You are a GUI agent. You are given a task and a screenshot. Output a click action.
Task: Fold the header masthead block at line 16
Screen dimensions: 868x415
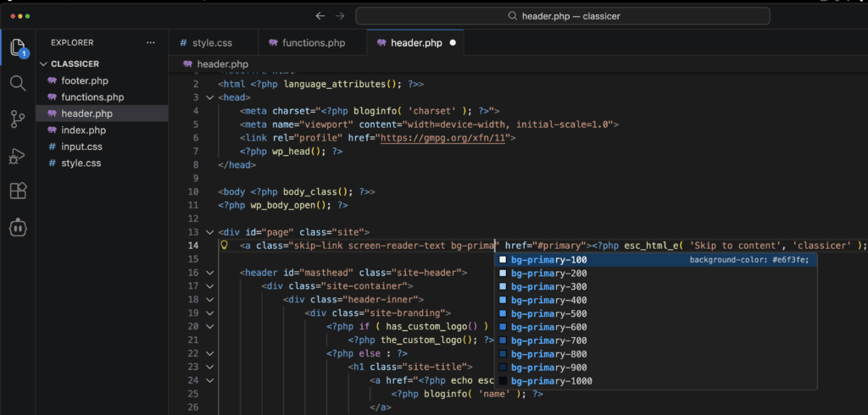tap(209, 272)
